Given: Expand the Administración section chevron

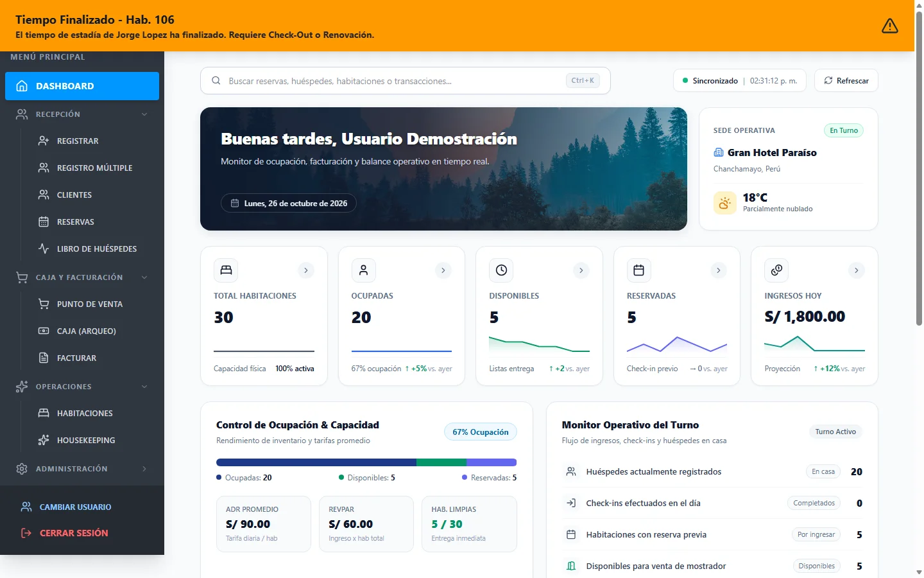Looking at the screenshot, I should coord(144,469).
